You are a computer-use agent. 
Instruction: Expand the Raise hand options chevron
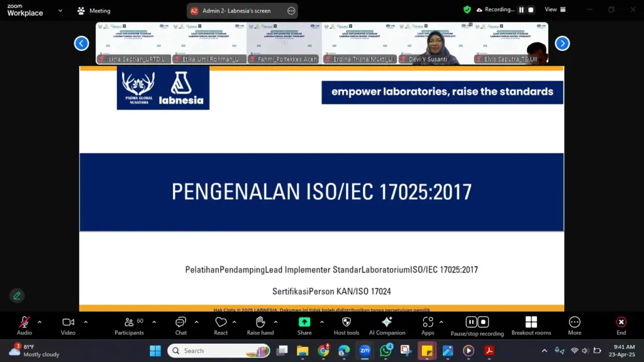[275, 322]
